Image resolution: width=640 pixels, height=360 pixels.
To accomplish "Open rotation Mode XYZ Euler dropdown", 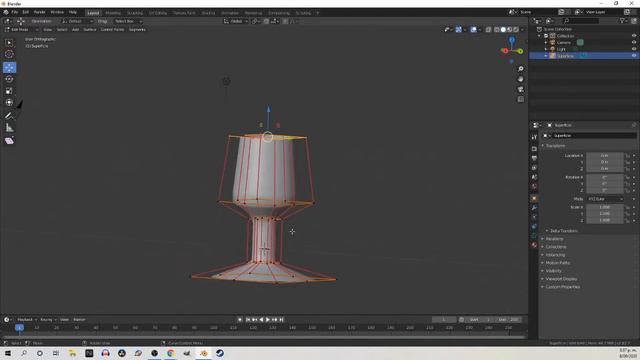I will click(606, 199).
